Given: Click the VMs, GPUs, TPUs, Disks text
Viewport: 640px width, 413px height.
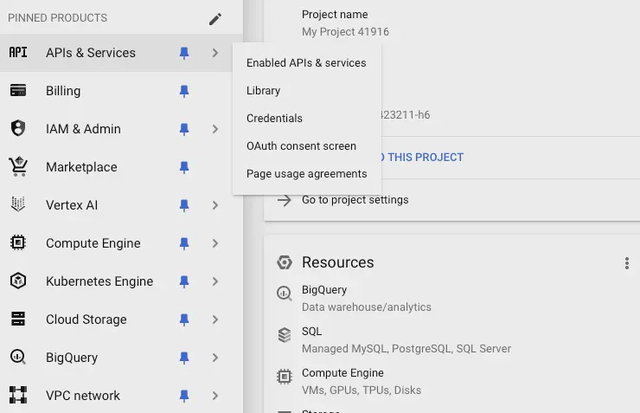Looking at the screenshot, I should coord(361,390).
